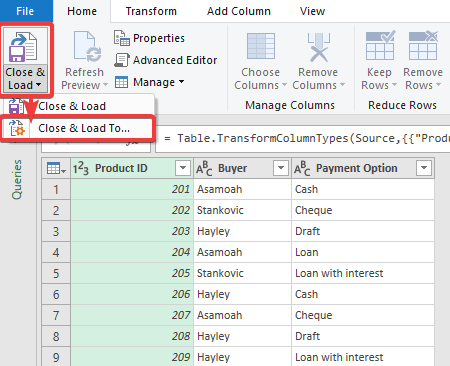The height and width of the screenshot is (366, 450).
Task: Click the table corner menu icon
Action: pos(56,168)
